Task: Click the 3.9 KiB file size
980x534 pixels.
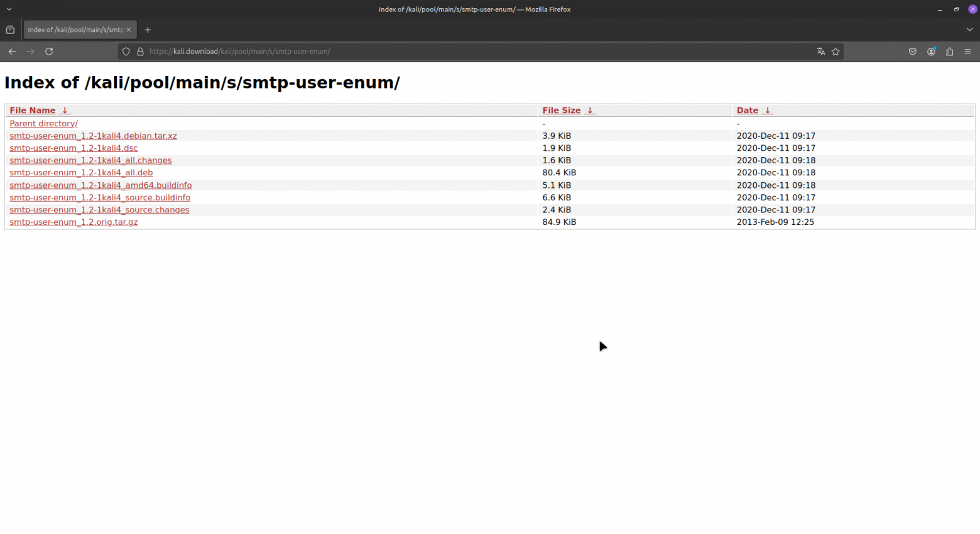Action: pos(557,136)
